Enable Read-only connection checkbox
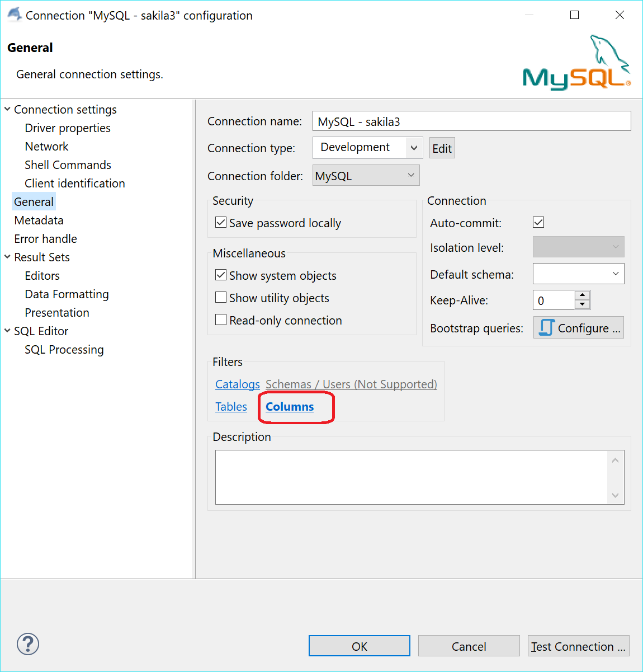 coord(221,320)
